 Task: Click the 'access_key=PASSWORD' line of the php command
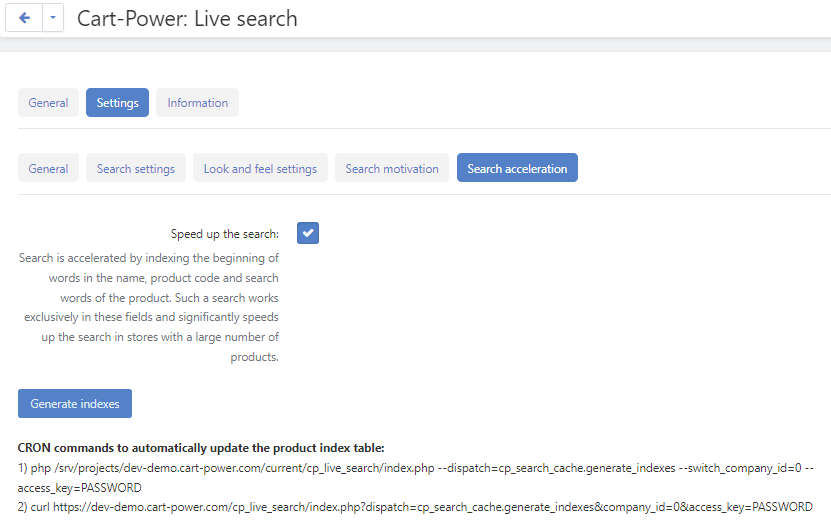pos(79,488)
